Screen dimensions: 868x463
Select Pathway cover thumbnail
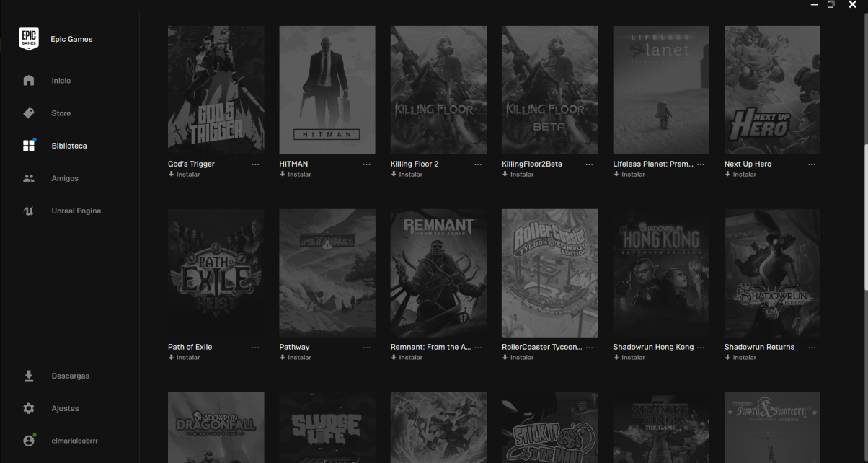pos(327,273)
